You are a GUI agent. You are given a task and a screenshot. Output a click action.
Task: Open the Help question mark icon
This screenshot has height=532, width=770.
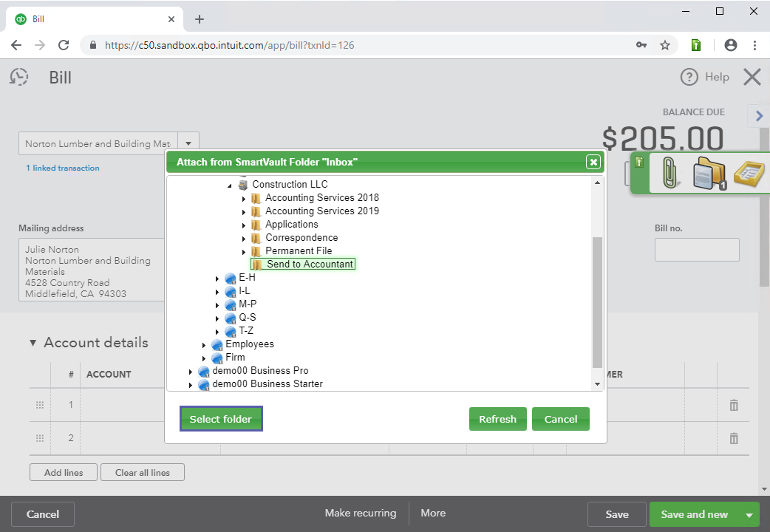click(x=689, y=77)
